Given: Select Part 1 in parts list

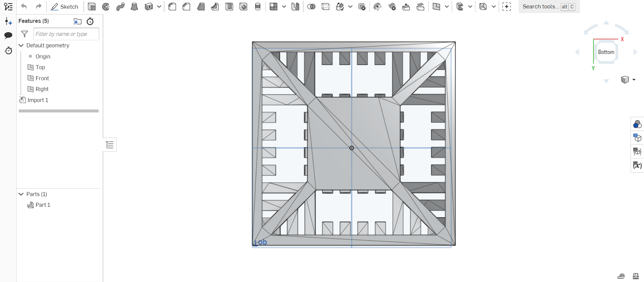Looking at the screenshot, I should pyautogui.click(x=43, y=205).
